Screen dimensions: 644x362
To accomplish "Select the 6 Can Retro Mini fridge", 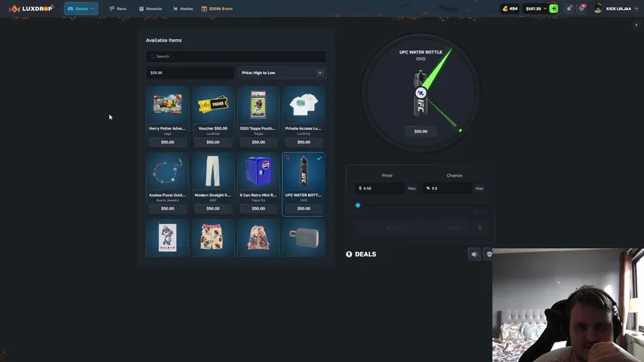I will 258,184.
